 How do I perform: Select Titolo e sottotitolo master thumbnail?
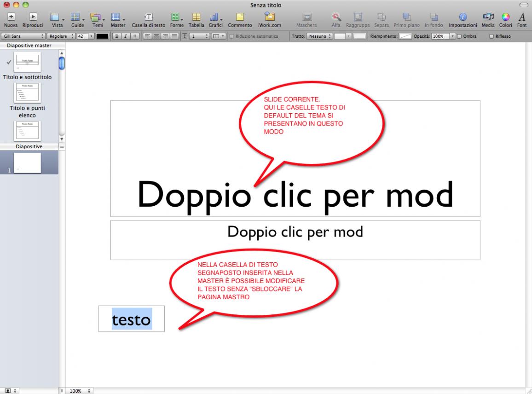27,62
